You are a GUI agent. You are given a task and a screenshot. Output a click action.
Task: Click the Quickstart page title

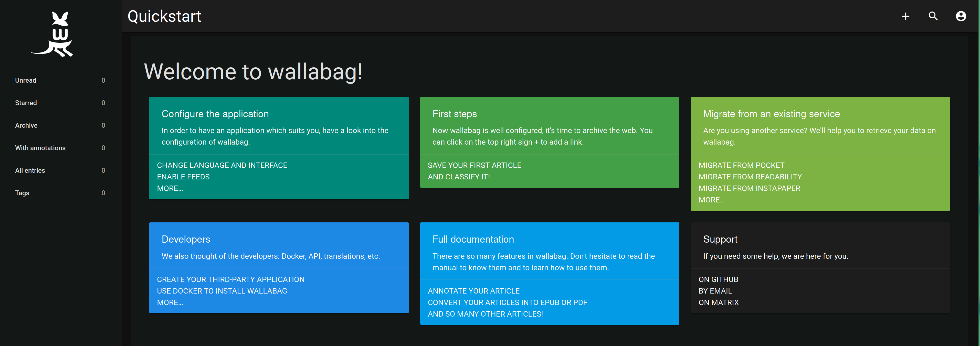(x=164, y=16)
